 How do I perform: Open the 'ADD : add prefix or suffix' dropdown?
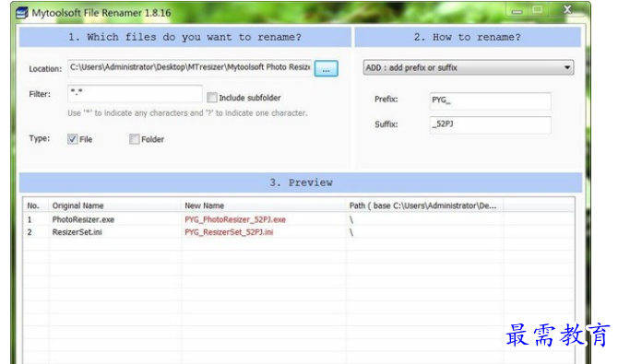click(x=469, y=67)
